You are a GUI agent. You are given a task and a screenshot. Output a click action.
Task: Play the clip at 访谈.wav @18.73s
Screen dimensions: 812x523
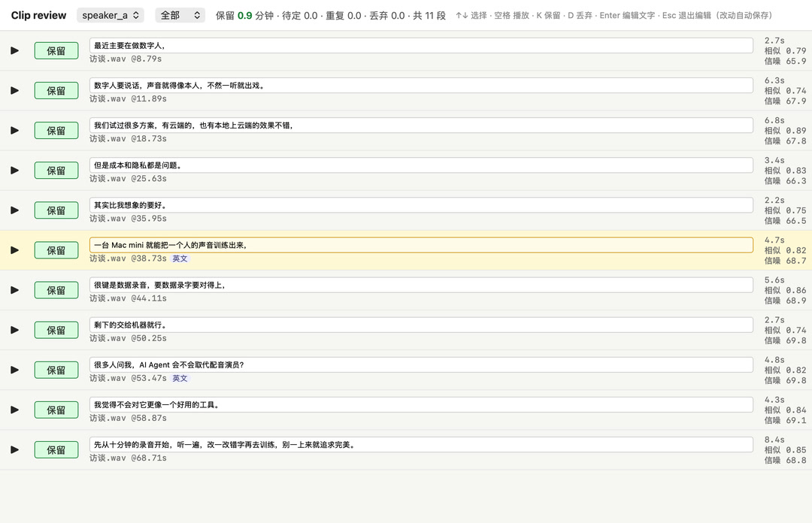14,131
